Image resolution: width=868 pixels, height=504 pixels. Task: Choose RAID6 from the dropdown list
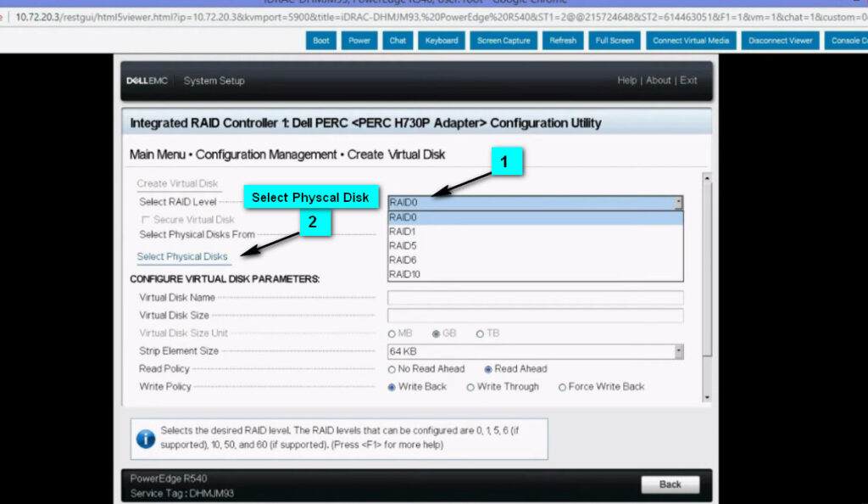click(536, 260)
